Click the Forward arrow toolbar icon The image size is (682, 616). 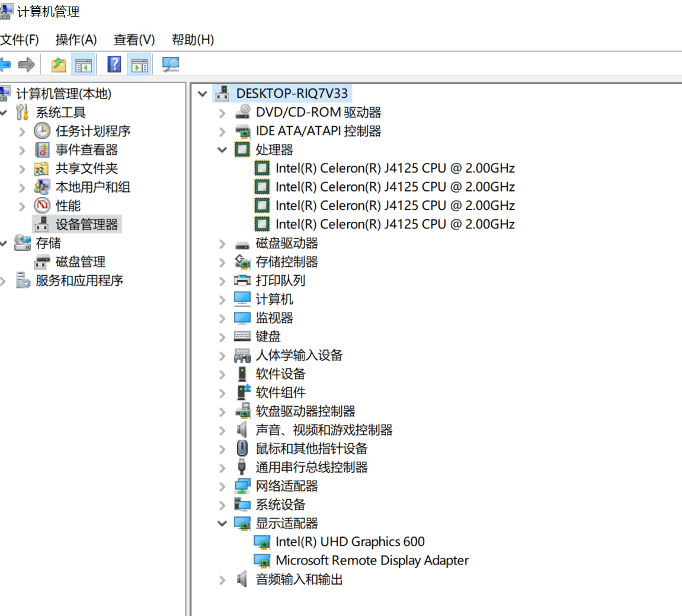tap(27, 65)
